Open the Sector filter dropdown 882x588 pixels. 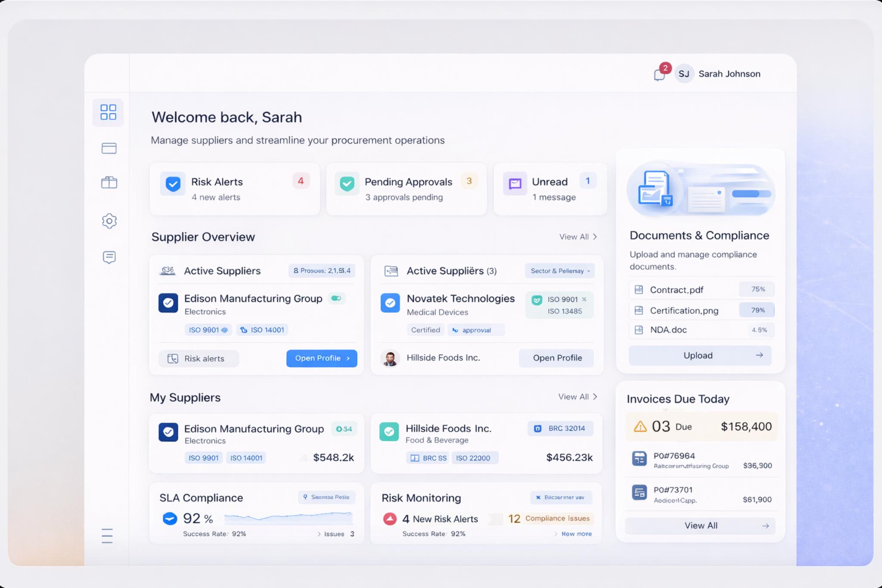559,271
